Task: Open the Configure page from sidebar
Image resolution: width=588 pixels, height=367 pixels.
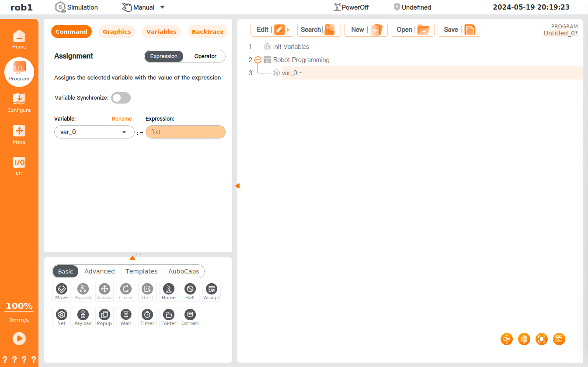Action: [x=19, y=103]
